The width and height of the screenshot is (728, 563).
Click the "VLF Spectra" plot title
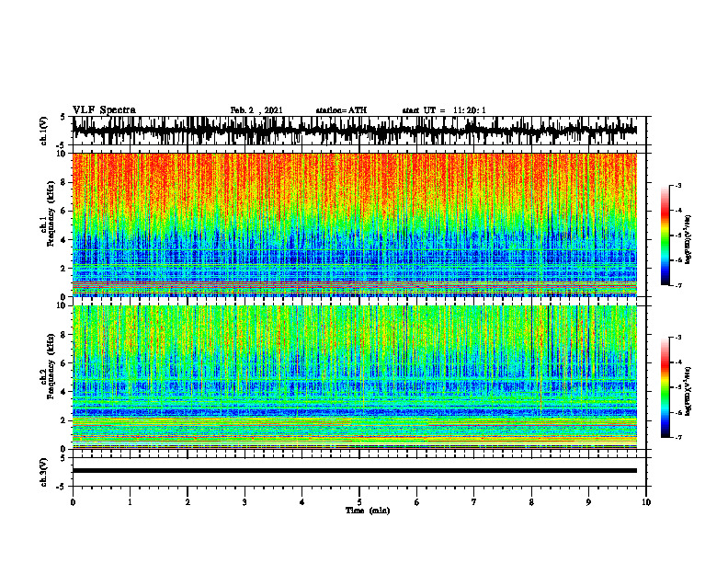104,110
